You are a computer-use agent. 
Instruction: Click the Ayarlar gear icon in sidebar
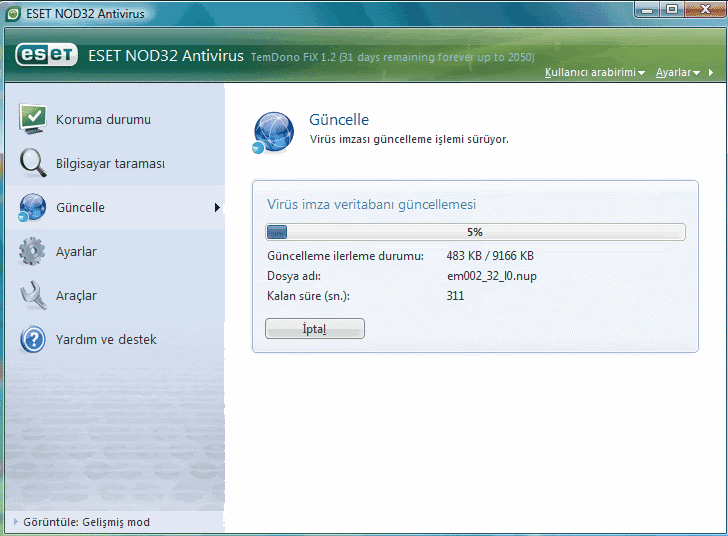32,251
